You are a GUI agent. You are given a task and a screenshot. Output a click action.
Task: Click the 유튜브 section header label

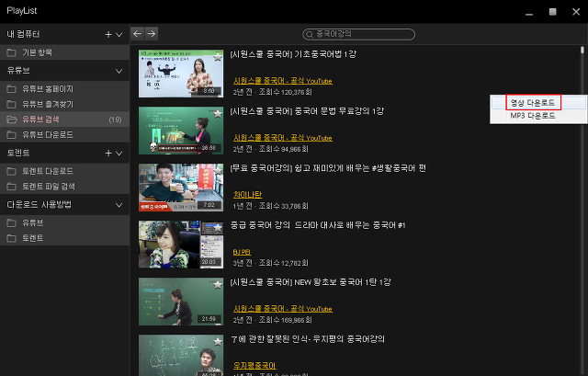point(18,71)
